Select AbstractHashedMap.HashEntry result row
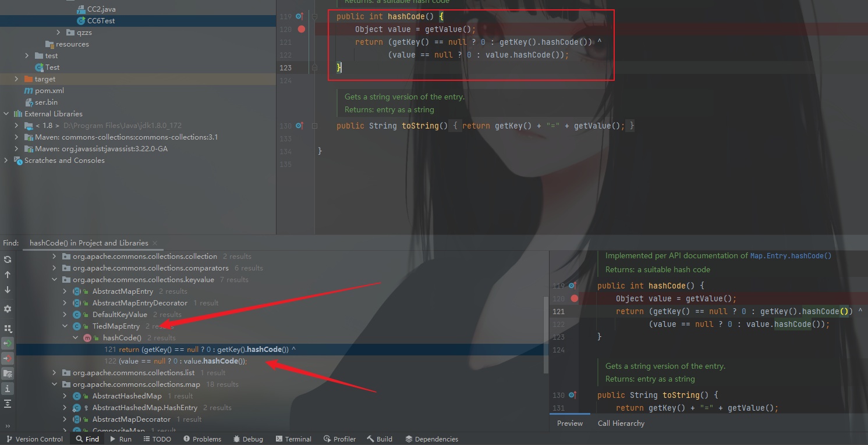This screenshot has height=445, width=868. 144,408
